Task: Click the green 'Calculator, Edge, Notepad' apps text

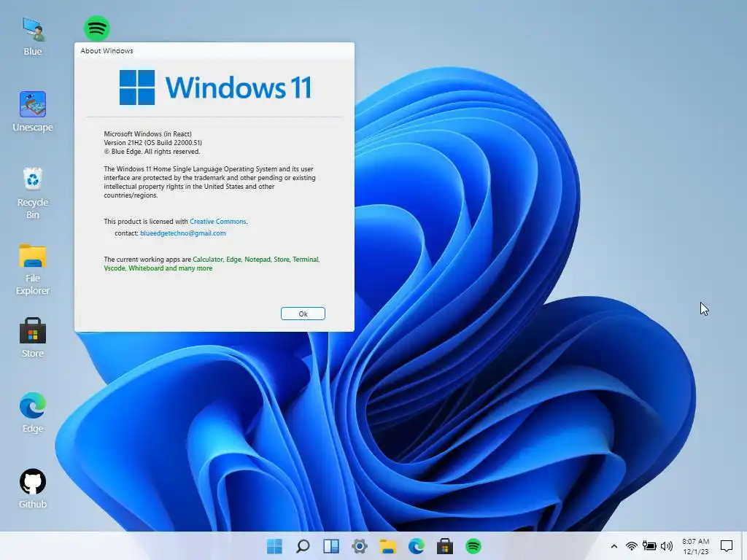Action: (231, 260)
